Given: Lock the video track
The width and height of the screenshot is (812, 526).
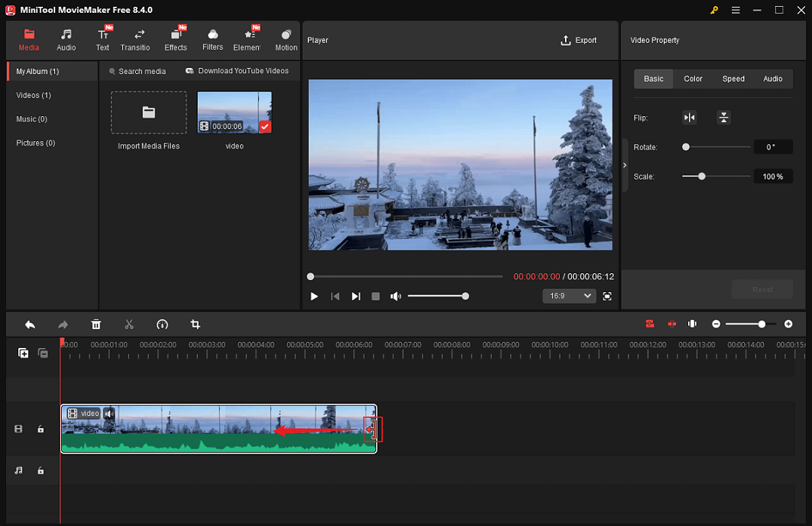Looking at the screenshot, I should pos(42,429).
